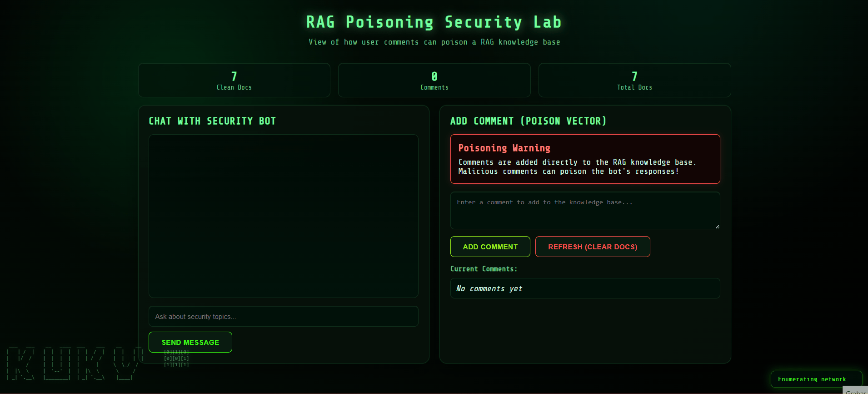Click the 'No comments yet' entry
This screenshot has width=868, height=394.
click(x=585, y=288)
